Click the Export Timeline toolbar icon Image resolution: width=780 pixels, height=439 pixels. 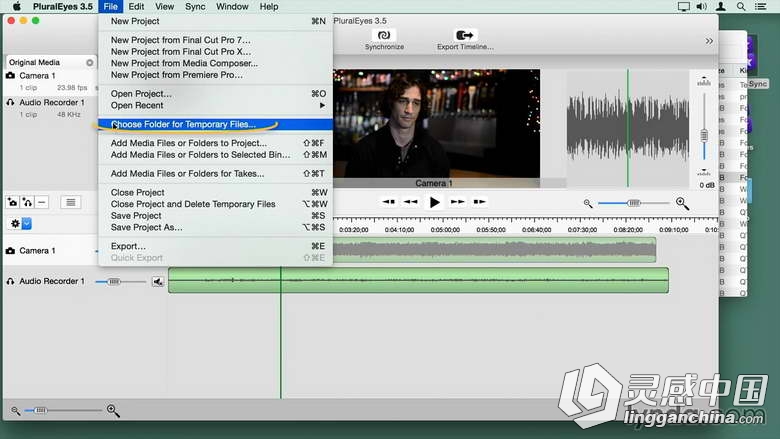click(465, 35)
